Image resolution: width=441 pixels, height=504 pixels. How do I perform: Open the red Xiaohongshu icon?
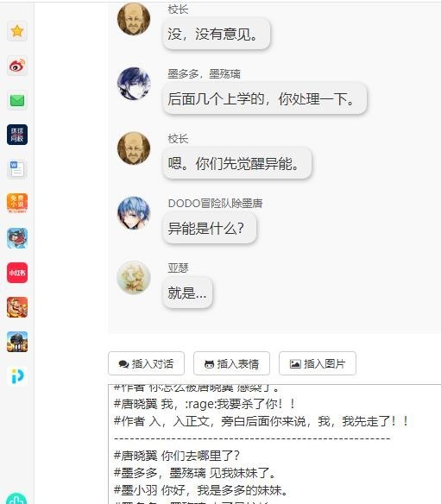(17, 273)
